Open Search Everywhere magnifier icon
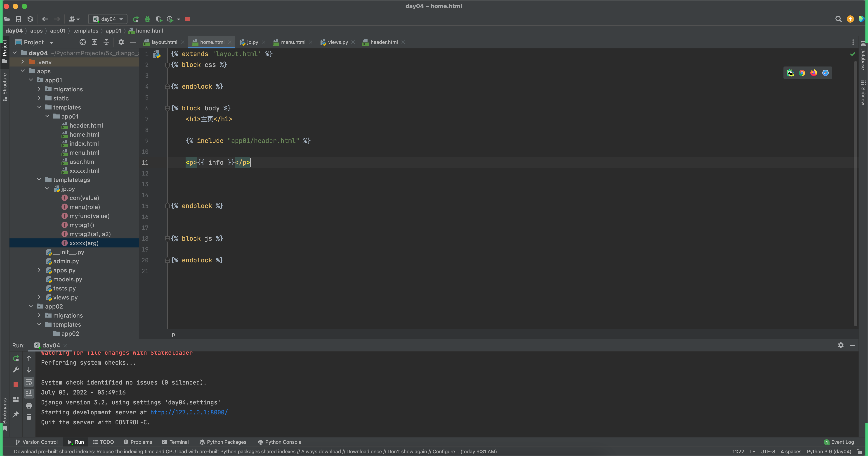This screenshot has height=456, width=868. 838,19
